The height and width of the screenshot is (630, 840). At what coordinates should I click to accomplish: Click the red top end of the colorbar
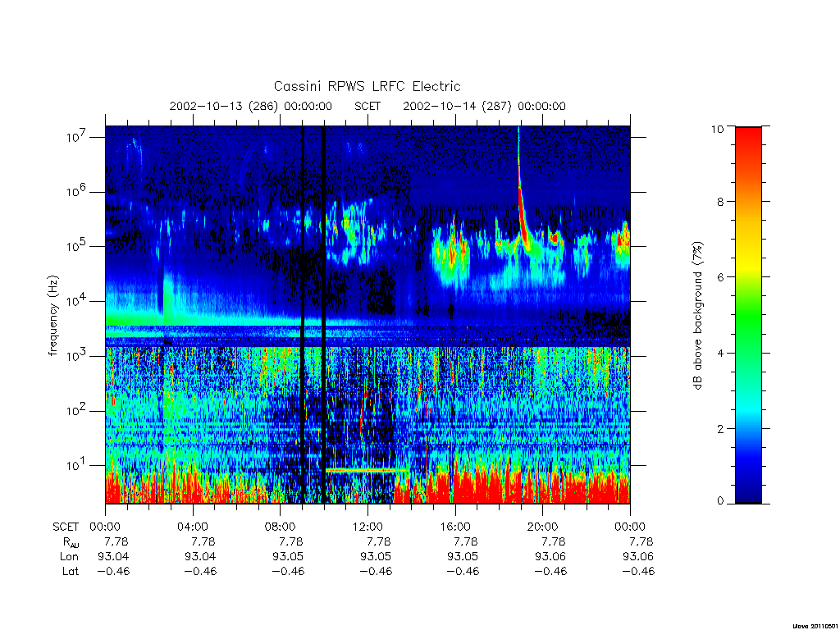(748, 140)
